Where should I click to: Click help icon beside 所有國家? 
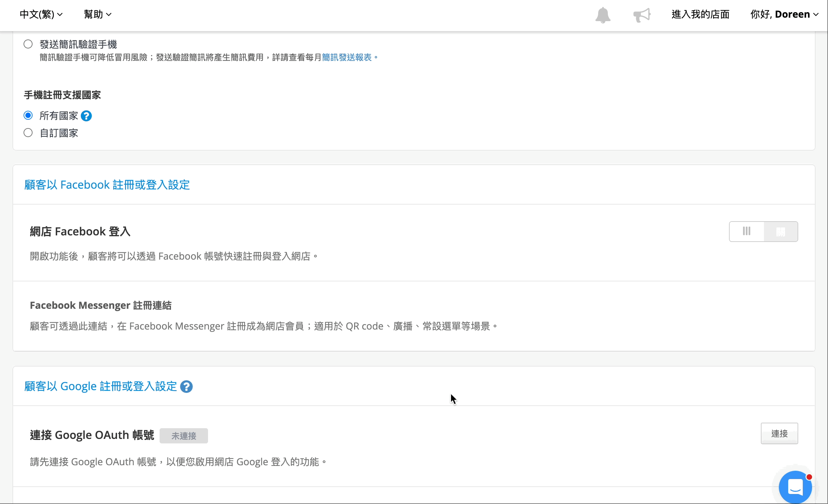coord(86,116)
